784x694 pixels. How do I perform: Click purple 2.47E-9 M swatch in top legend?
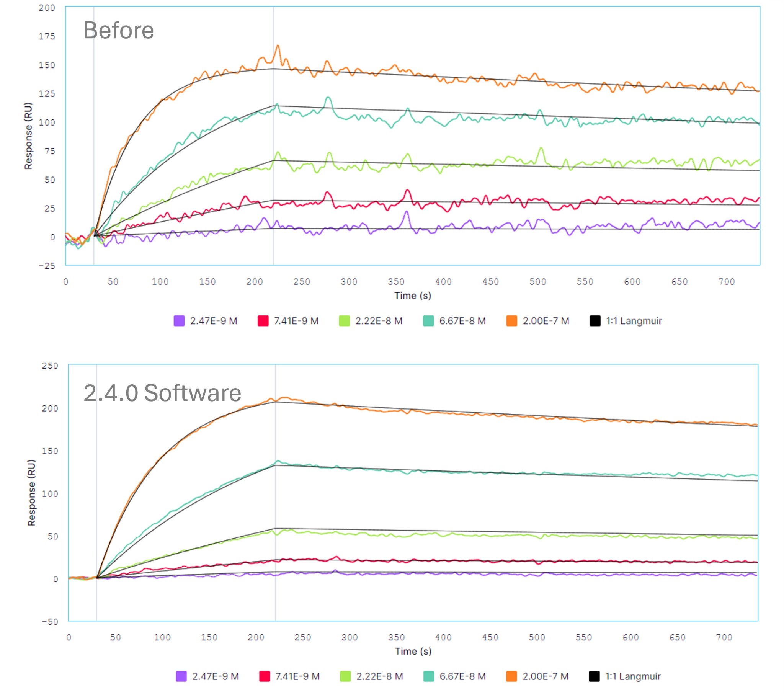tap(179, 321)
